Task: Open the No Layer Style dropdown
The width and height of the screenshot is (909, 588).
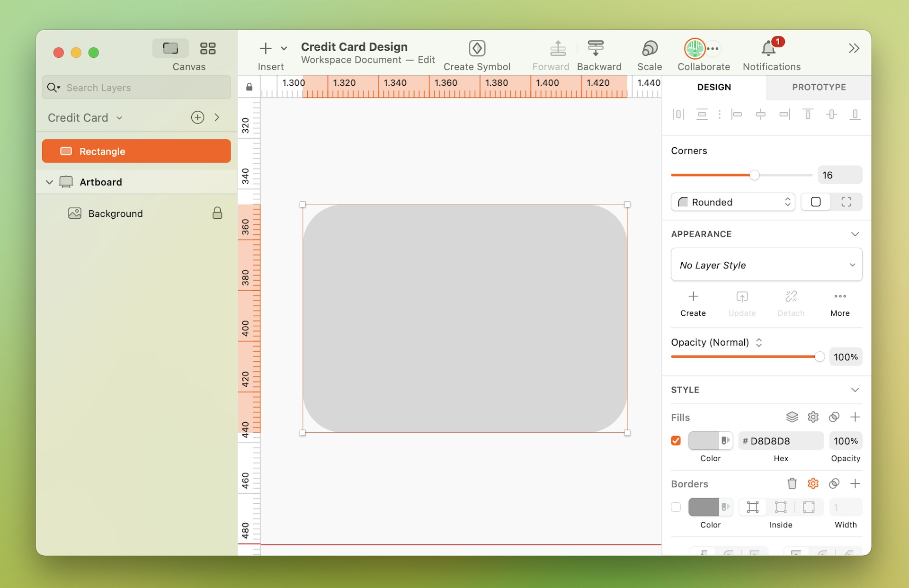Action: pyautogui.click(x=766, y=265)
